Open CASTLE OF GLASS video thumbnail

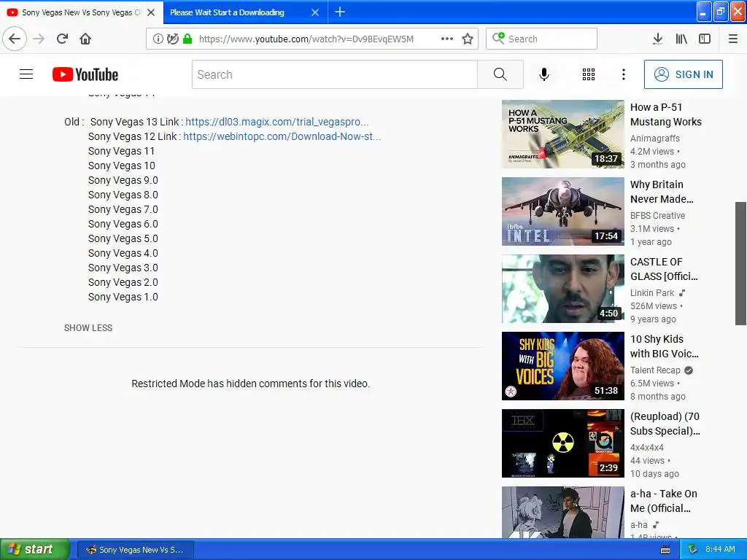click(x=562, y=289)
